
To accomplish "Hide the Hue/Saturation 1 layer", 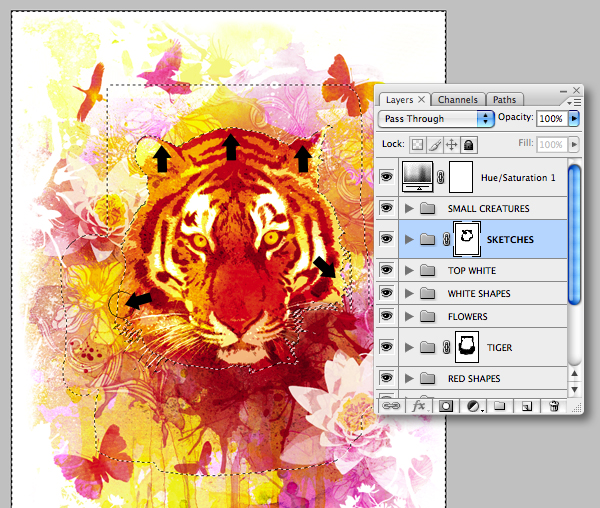I will point(386,177).
